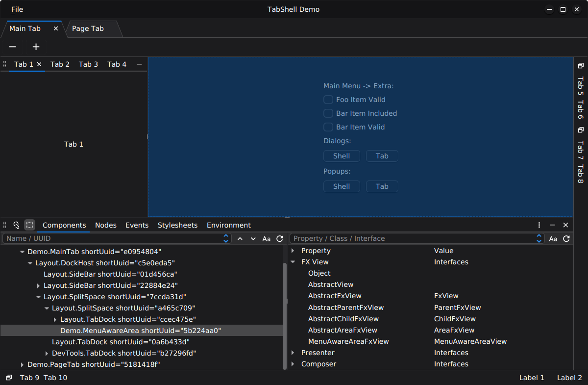Viewport: 588px width, 385px height.
Task: Click the Shell button under Dialogs
Action: pos(342,156)
